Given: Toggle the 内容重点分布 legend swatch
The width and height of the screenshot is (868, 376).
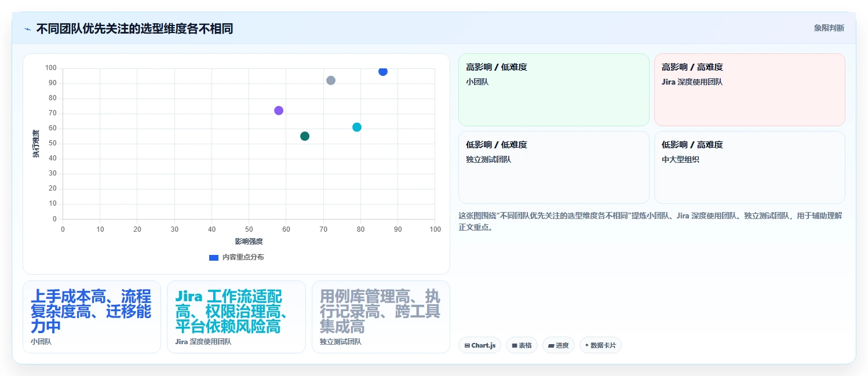Looking at the screenshot, I should (213, 257).
